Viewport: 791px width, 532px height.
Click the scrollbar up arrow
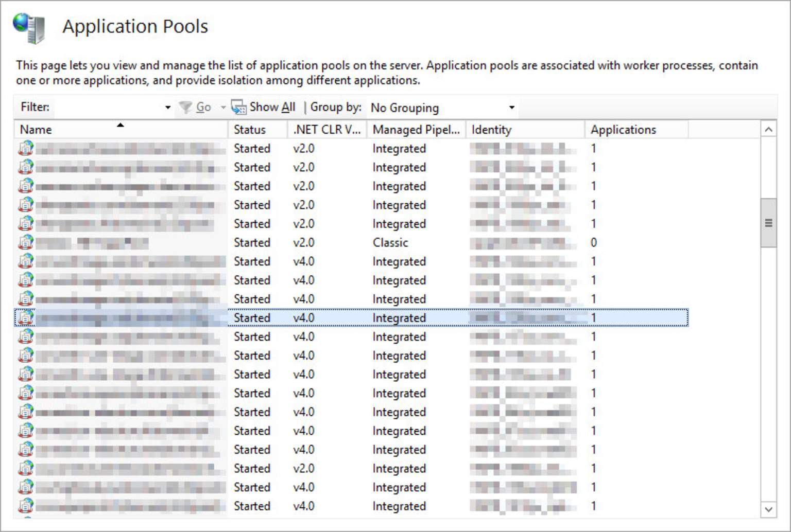(x=768, y=130)
